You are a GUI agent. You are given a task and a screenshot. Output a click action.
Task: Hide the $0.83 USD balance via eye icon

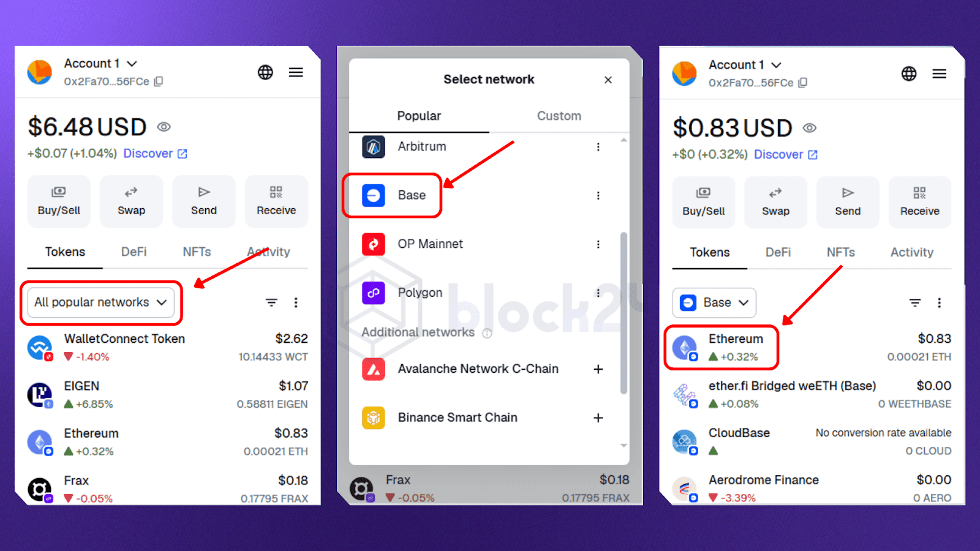810,128
